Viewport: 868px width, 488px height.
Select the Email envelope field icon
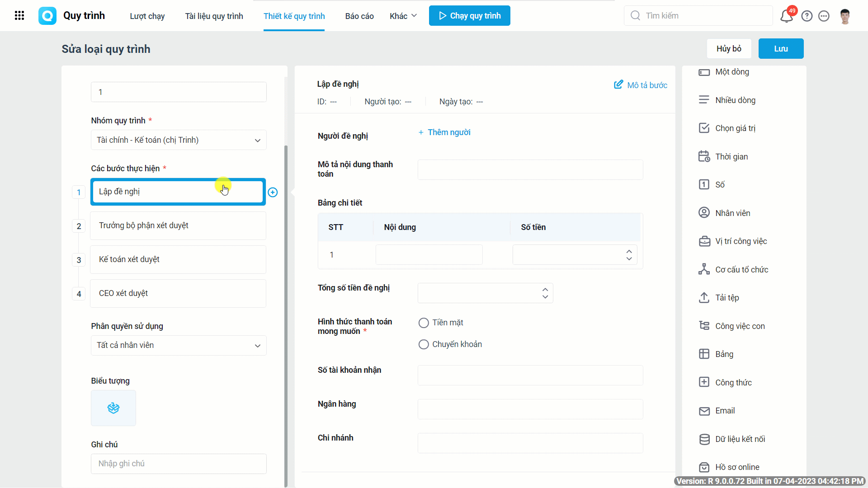point(704,411)
